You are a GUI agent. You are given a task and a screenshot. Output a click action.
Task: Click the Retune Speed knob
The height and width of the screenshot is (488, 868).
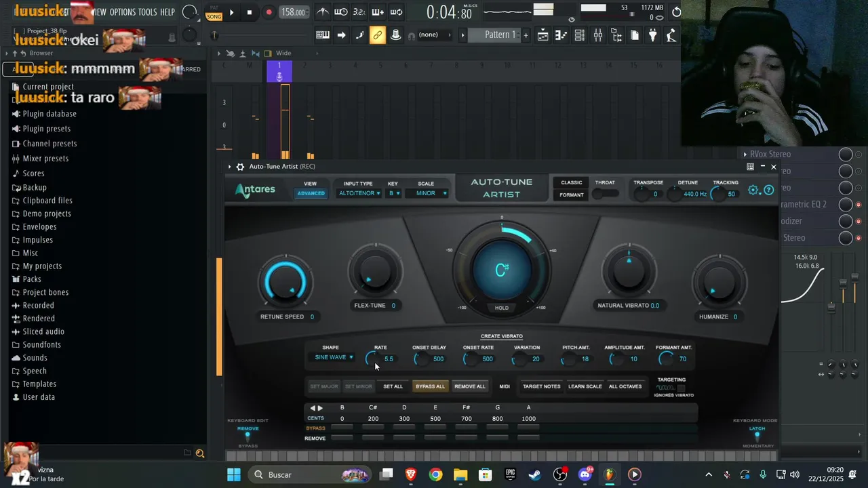pyautogui.click(x=285, y=282)
